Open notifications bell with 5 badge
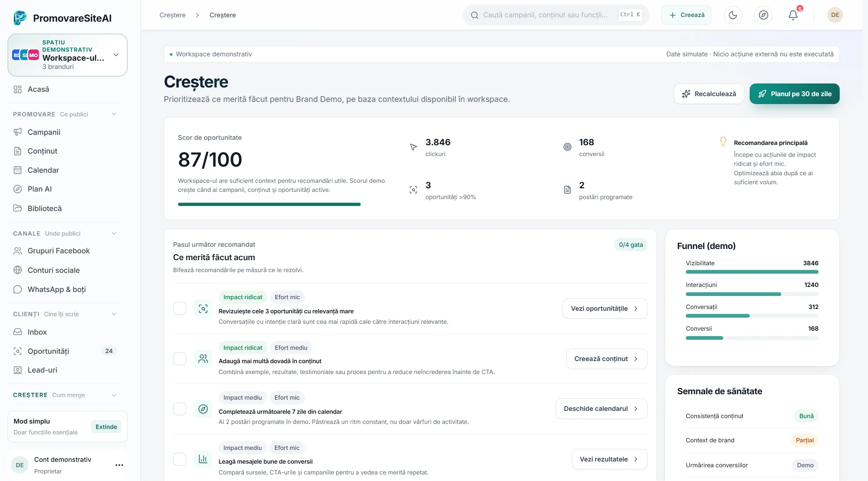868x481 pixels. click(793, 15)
